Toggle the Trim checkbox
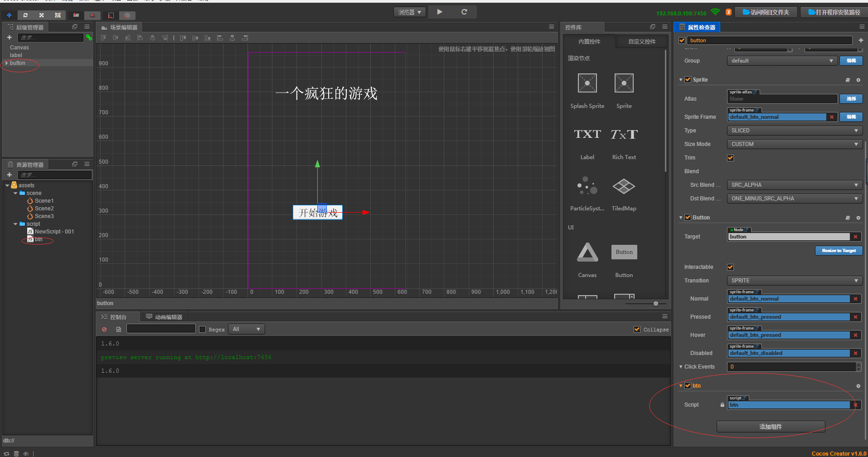868x457 pixels. (x=730, y=158)
